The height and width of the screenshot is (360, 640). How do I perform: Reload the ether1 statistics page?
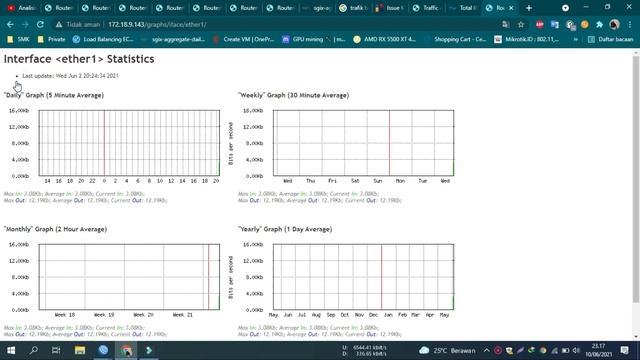(x=40, y=24)
